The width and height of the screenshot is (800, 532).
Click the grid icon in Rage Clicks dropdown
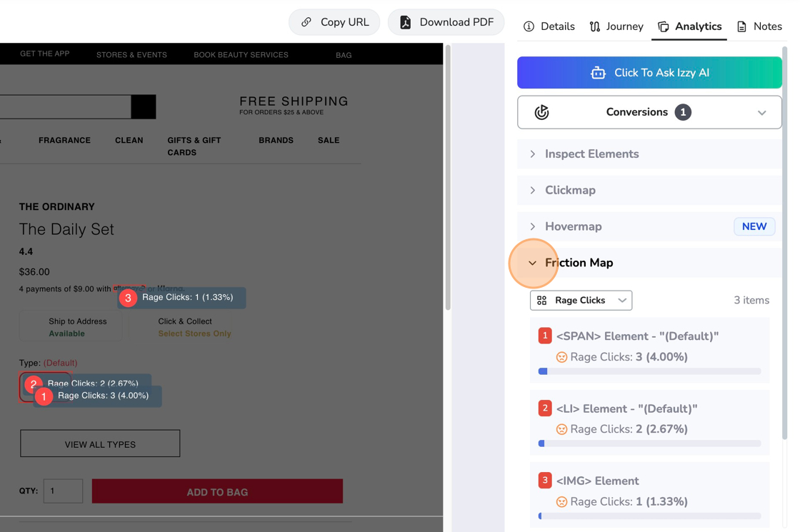pos(542,301)
